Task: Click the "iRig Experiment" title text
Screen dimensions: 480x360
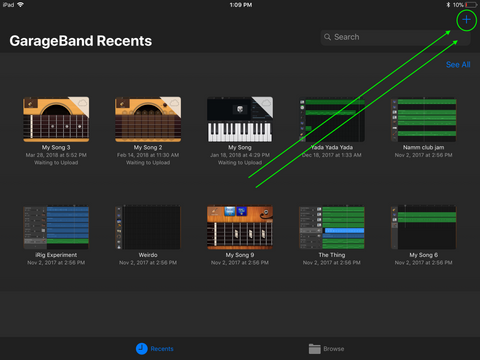Action: (56, 255)
